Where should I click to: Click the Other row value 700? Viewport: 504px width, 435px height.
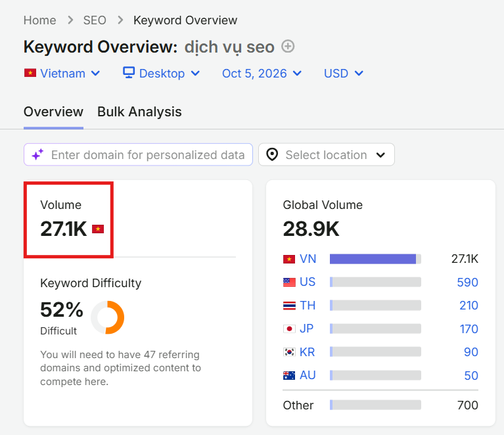pos(468,405)
